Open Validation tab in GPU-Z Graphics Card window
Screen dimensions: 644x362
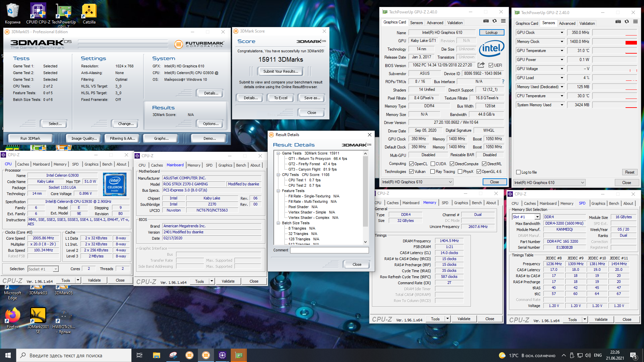(455, 23)
